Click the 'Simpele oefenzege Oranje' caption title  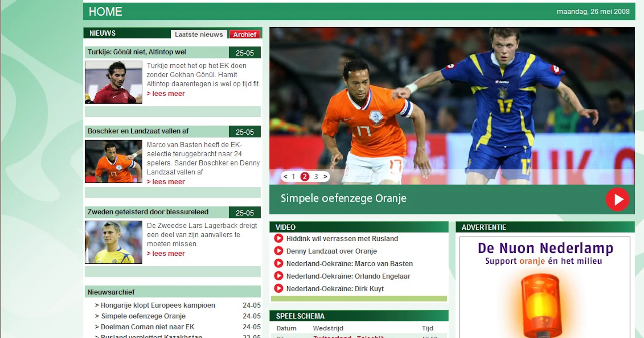tap(343, 198)
